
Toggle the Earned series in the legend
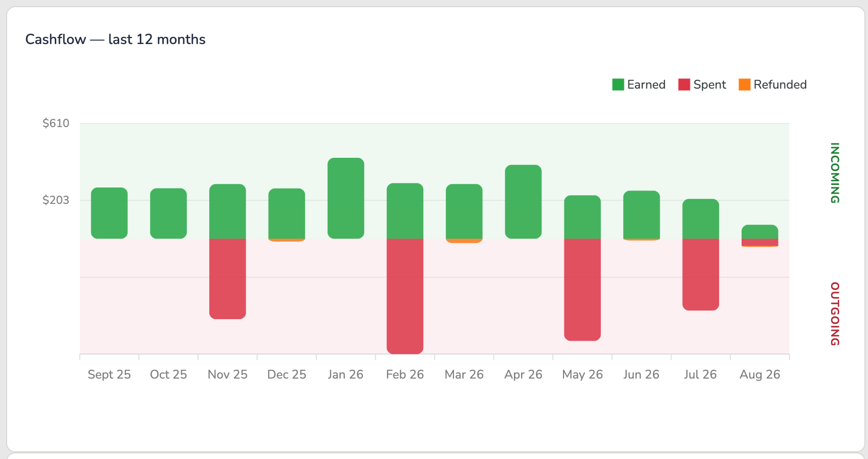click(639, 85)
